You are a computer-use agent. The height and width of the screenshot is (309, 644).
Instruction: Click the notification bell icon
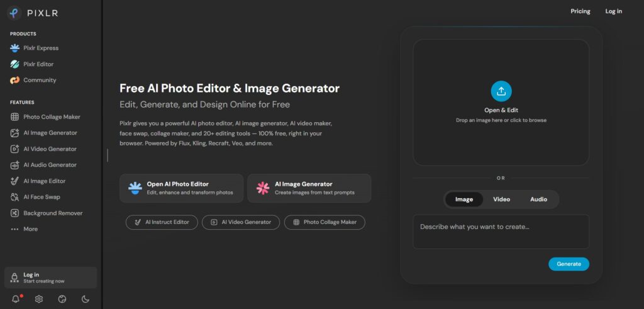16,299
